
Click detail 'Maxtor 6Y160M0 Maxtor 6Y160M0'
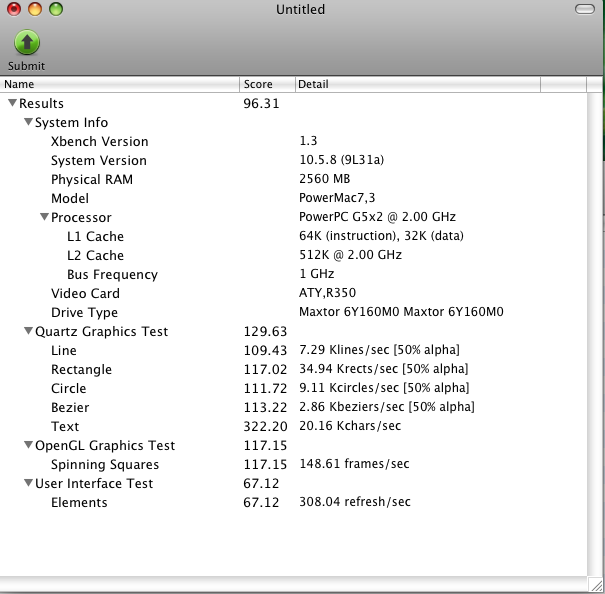401,311
